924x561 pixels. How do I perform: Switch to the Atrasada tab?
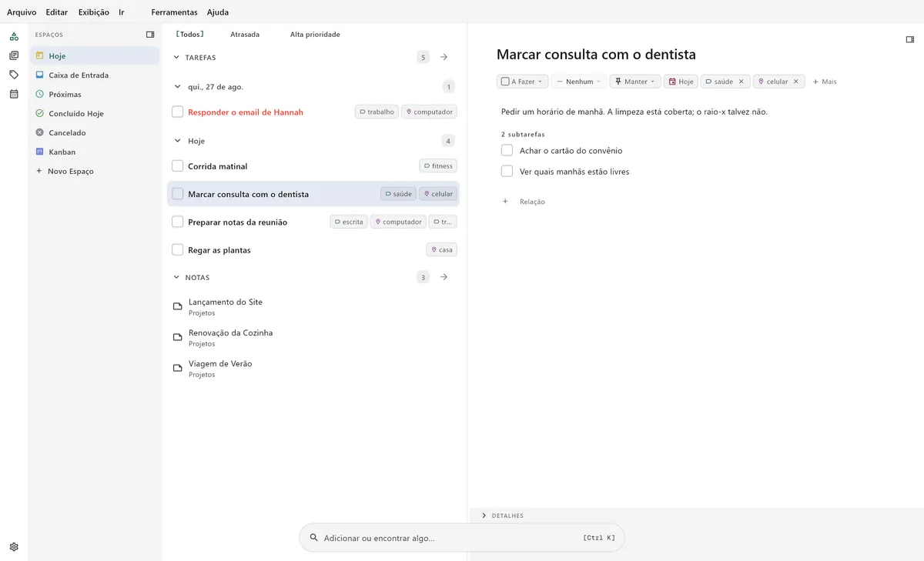click(x=245, y=35)
